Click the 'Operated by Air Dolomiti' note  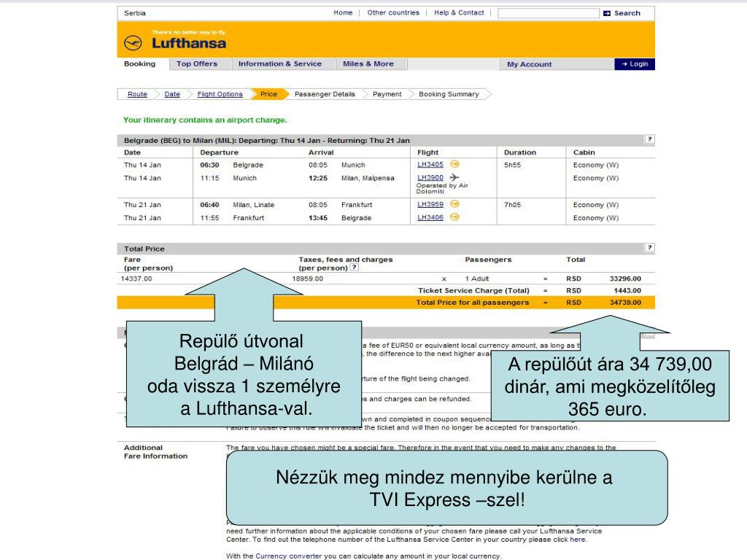coord(442,189)
